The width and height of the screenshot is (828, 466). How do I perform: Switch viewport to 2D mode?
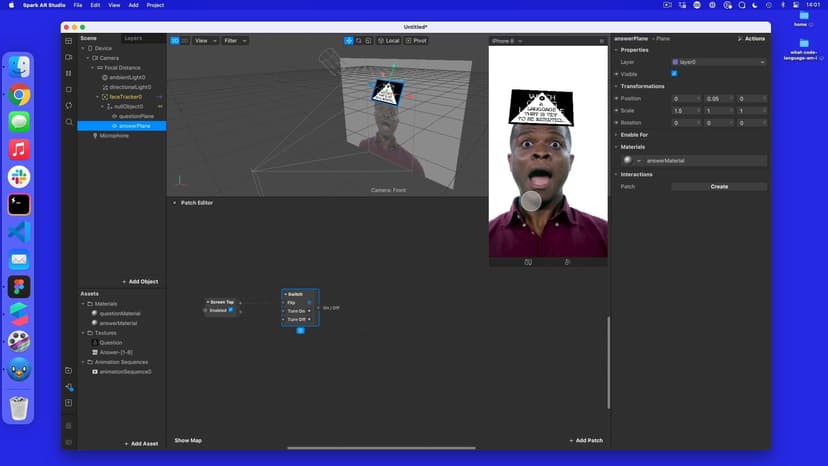point(185,41)
